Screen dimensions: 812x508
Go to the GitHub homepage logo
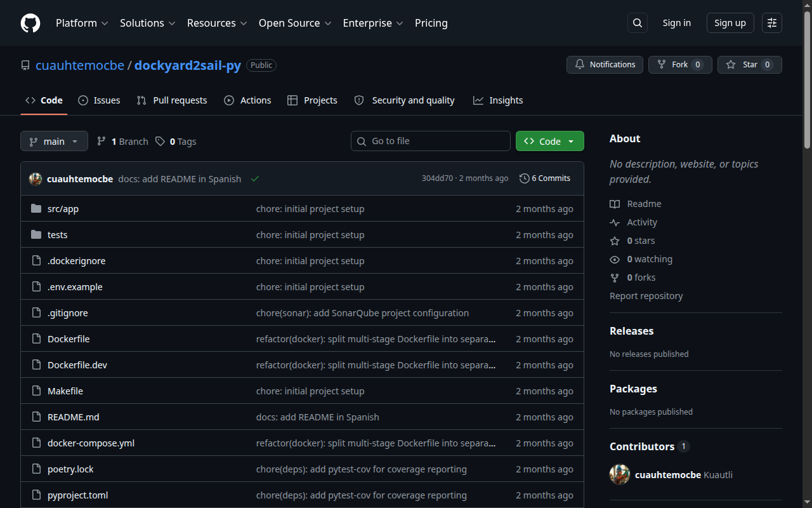click(30, 23)
